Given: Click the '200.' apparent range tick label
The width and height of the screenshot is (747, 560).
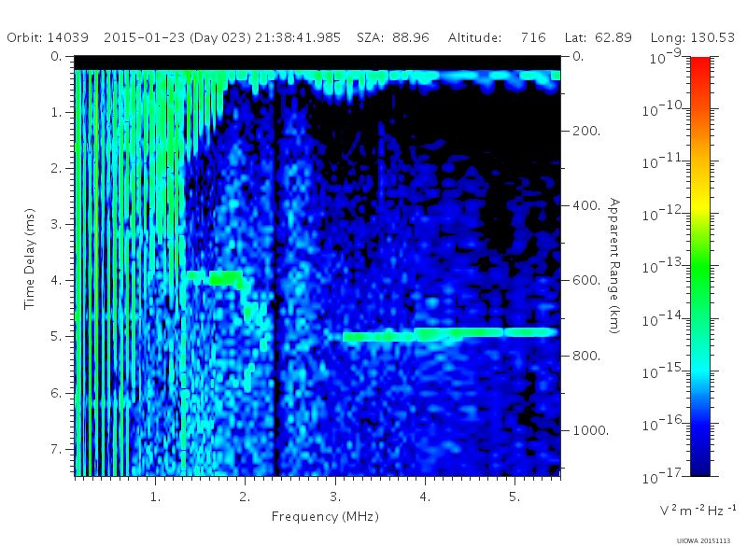Looking at the screenshot, I should click(x=586, y=131).
